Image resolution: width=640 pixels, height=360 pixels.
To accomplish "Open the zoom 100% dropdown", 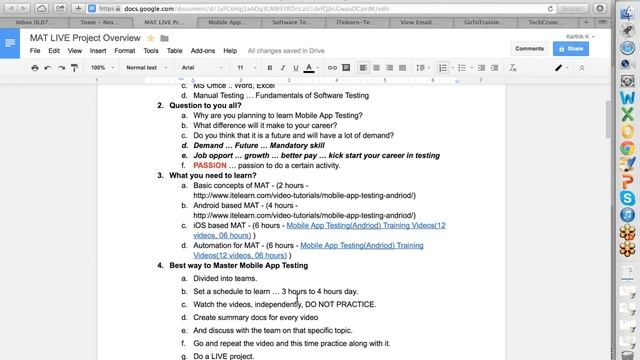I will pos(102,68).
